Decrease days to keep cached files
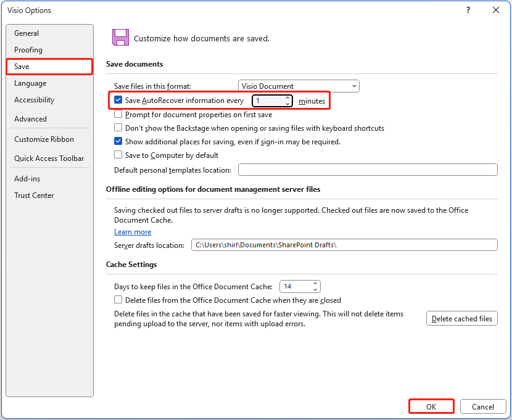 click(314, 289)
